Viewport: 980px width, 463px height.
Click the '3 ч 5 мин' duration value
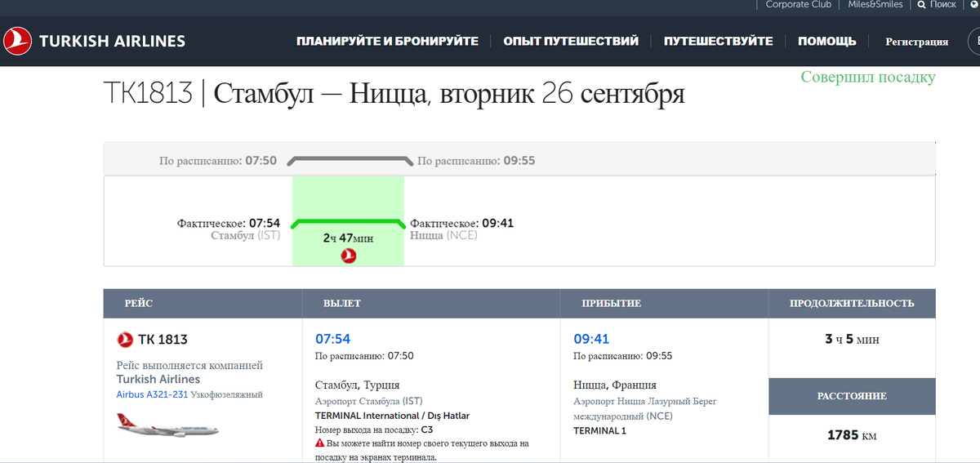852,339
